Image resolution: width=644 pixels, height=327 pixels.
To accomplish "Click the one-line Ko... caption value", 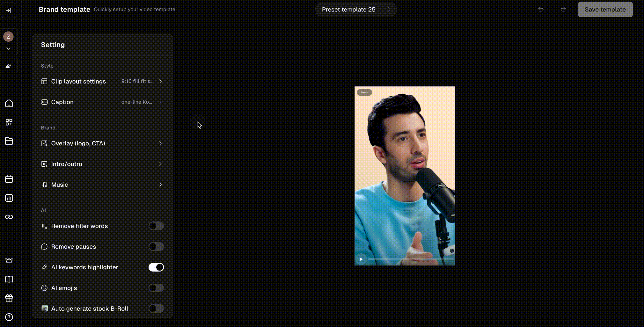I will pos(137,102).
